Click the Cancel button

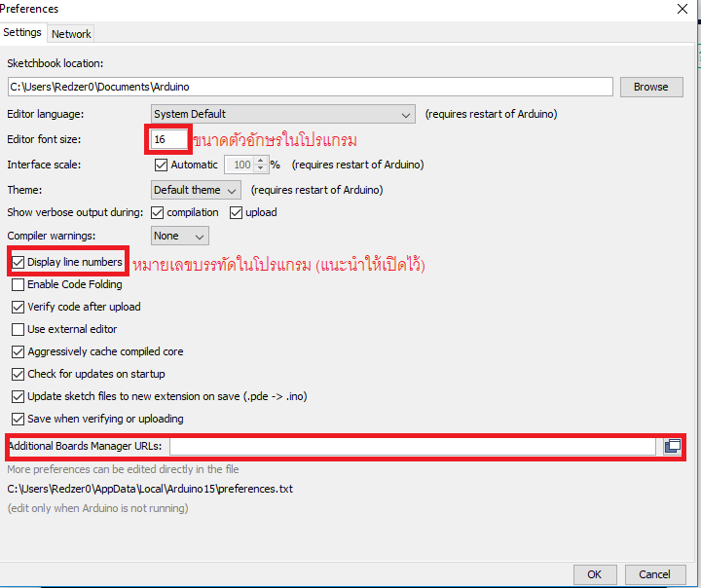[x=654, y=574]
